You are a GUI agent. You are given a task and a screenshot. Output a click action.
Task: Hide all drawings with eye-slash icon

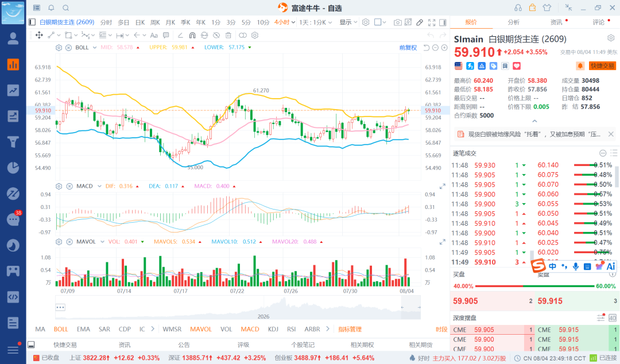[x=216, y=35]
